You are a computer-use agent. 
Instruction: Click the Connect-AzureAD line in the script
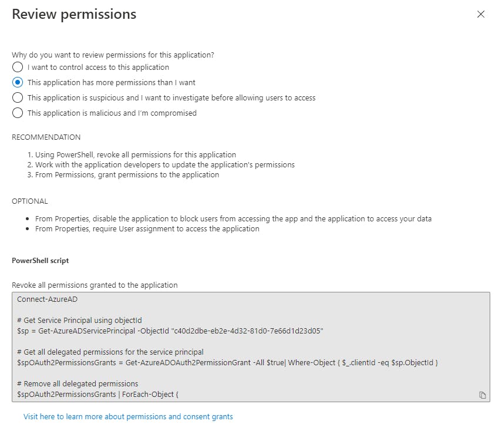click(46, 299)
